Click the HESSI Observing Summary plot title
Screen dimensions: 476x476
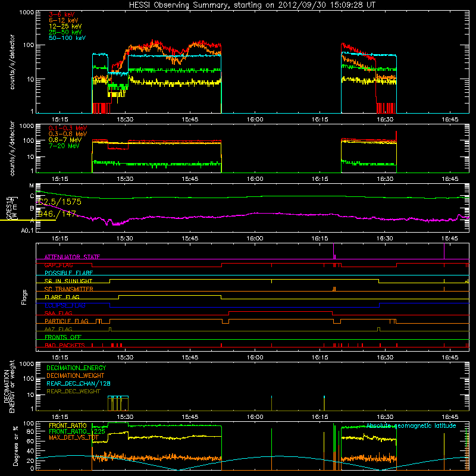252,5
